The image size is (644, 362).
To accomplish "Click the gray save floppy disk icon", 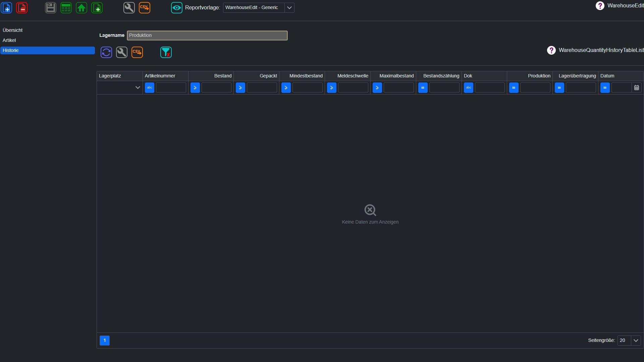I will point(51,7).
